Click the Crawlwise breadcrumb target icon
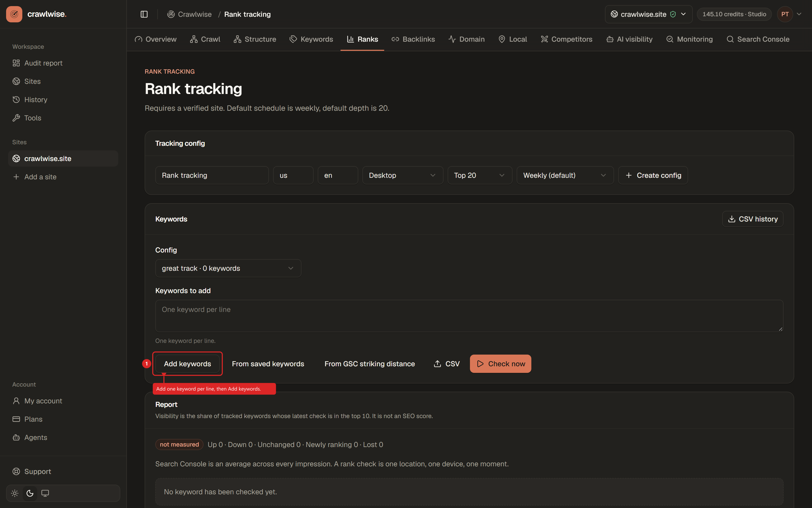This screenshot has height=508, width=812. 171,14
